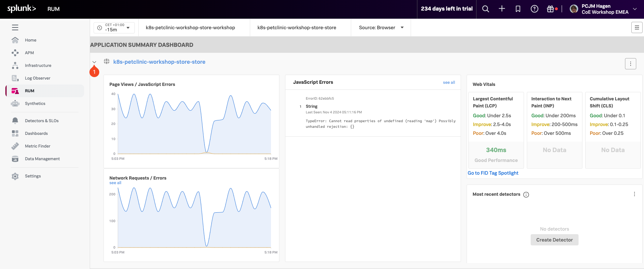Toggle the hamburger navigation menu
The height and width of the screenshot is (269, 644).
click(x=15, y=27)
